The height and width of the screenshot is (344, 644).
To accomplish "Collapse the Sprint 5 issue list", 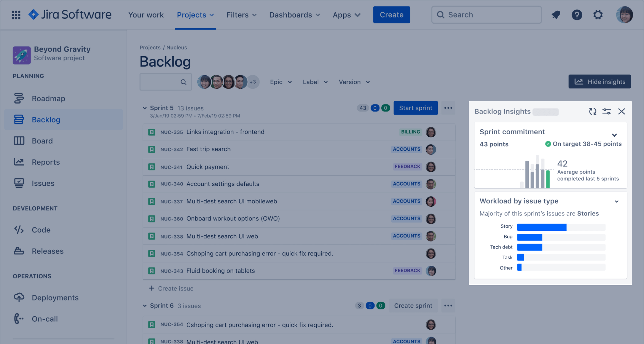I will point(145,108).
